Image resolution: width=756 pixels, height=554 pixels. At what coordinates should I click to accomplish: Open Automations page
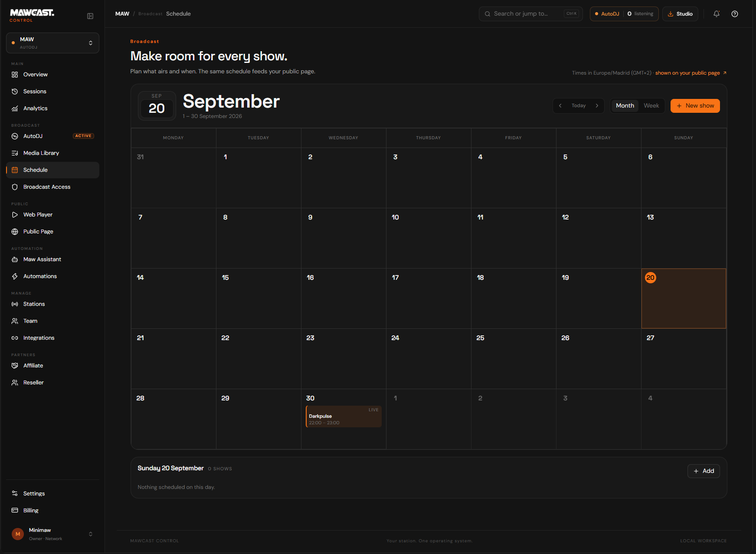52,276
